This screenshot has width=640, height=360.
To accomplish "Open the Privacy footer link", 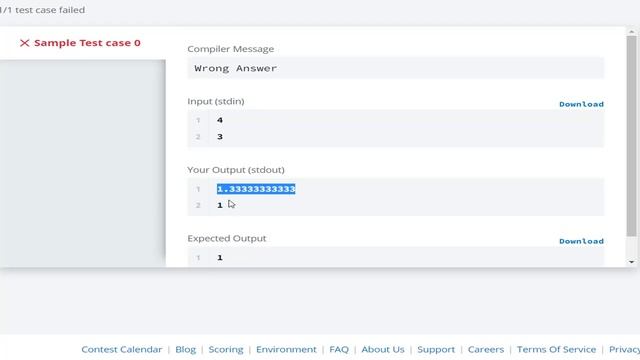I will click(624, 349).
